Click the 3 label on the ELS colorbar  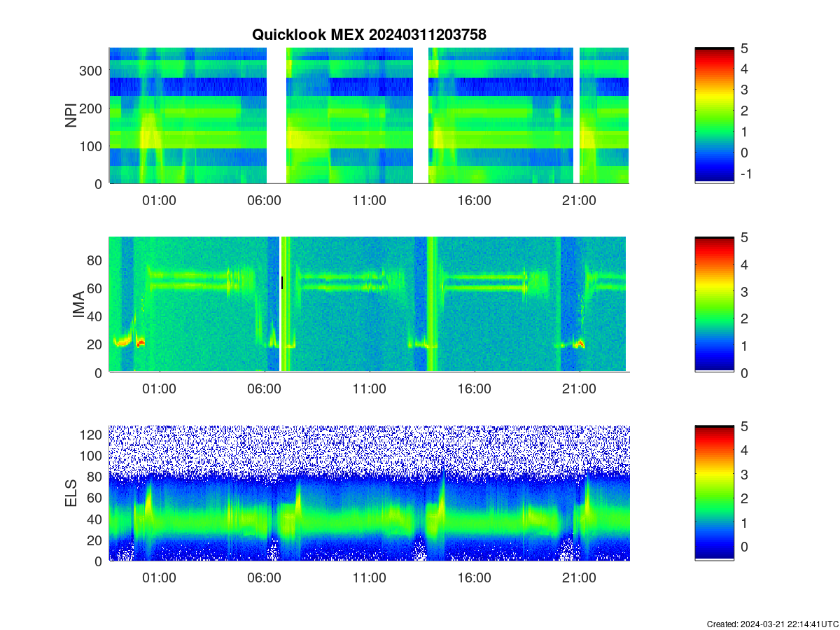point(744,474)
